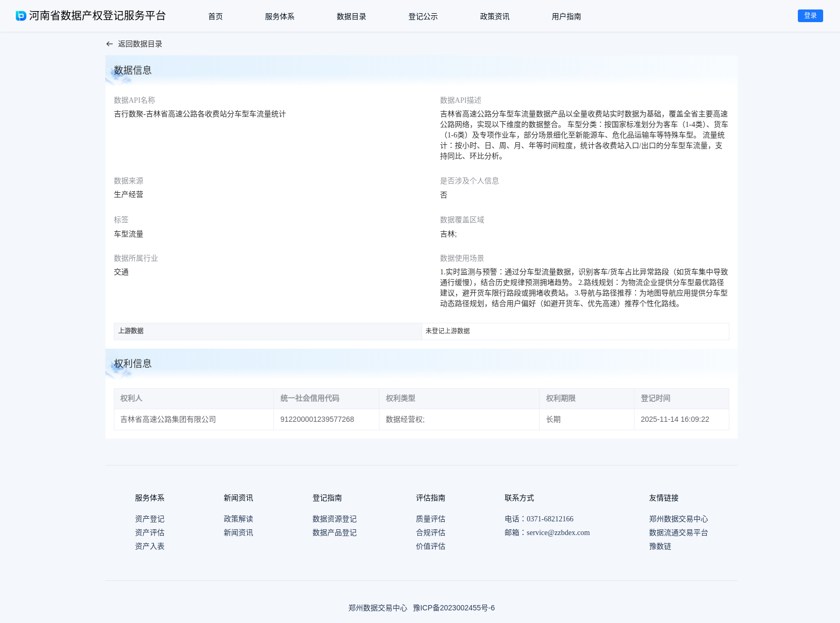Click the 数据信息 section heading
This screenshot has height=623, width=840.
point(133,70)
